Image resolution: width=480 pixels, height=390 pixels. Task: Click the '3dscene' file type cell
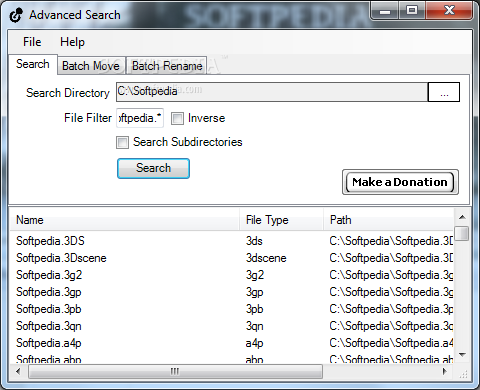[266, 258]
